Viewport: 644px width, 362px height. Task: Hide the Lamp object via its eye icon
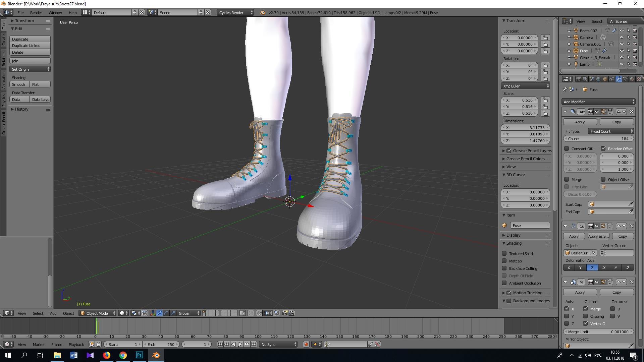coord(622,64)
